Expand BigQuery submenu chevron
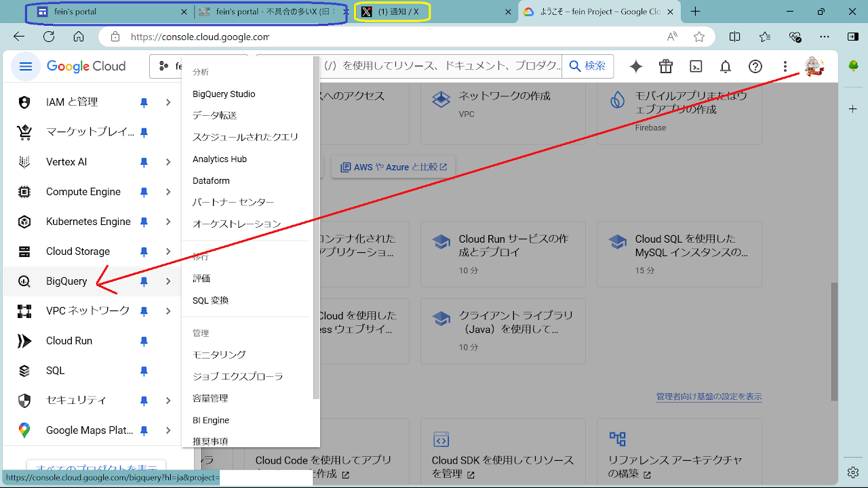Screen dimensions: 868x488 tap(168, 281)
